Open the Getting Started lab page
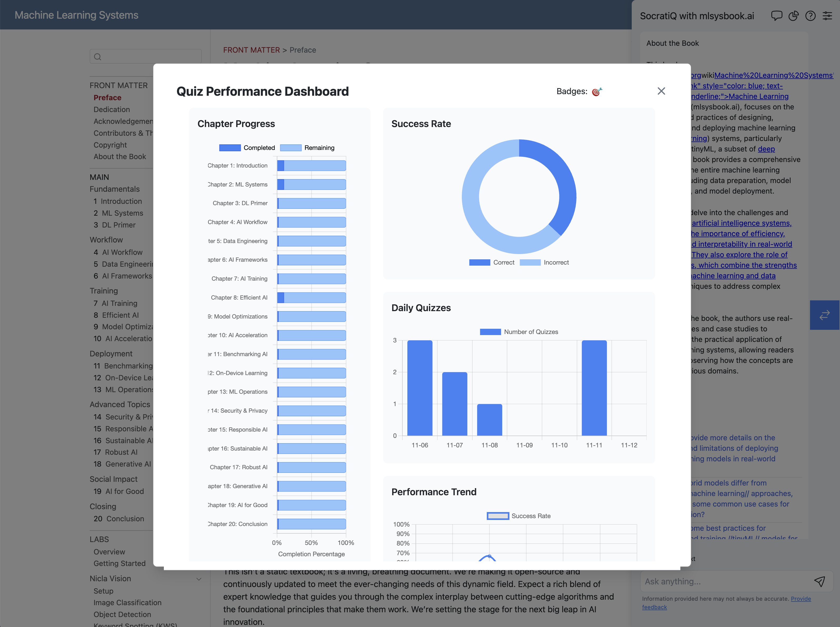Image resolution: width=840 pixels, height=627 pixels. (120, 563)
